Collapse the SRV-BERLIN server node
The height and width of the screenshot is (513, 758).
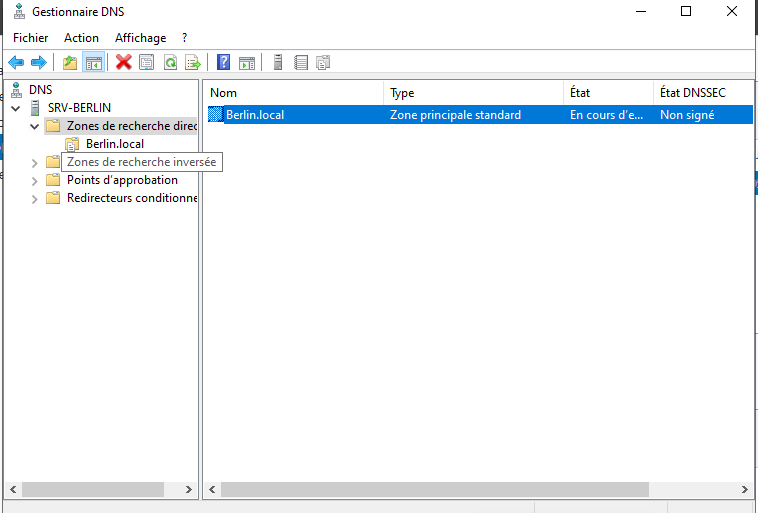tap(16, 108)
